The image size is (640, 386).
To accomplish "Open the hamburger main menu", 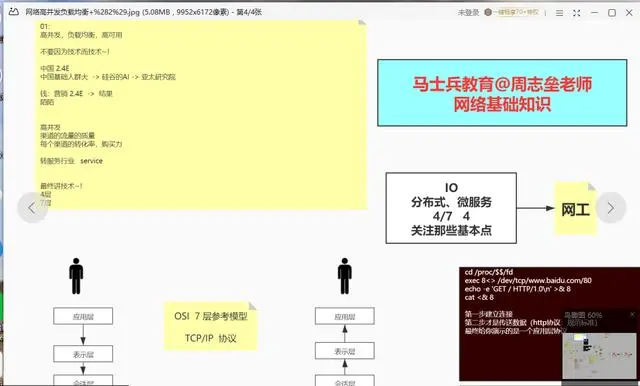I will point(559,13).
